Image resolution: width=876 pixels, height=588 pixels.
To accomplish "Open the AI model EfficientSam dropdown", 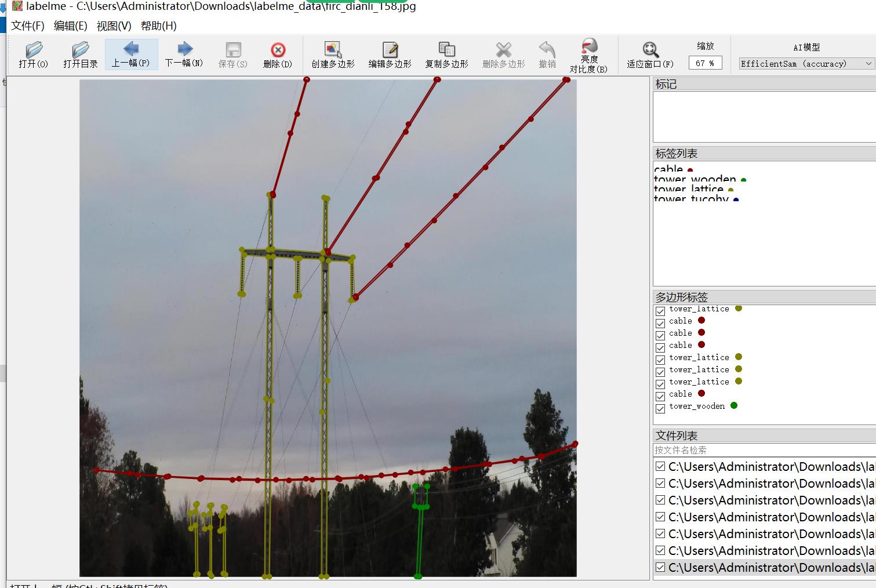I will click(x=806, y=64).
